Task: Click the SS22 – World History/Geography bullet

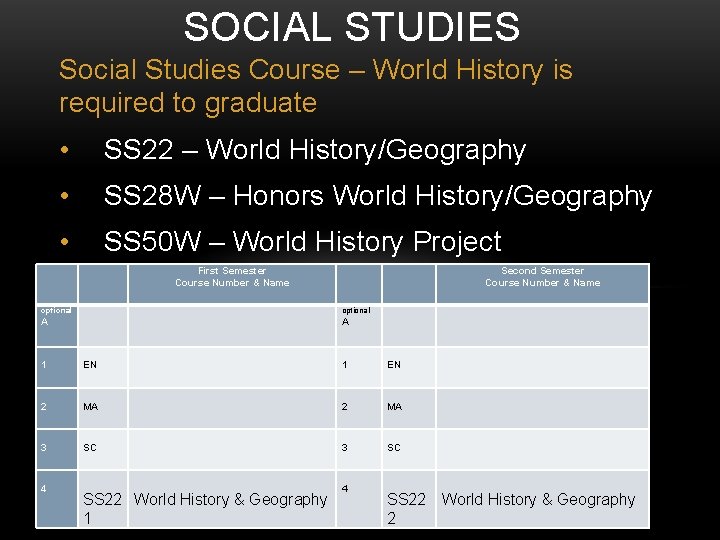Action: (x=315, y=150)
